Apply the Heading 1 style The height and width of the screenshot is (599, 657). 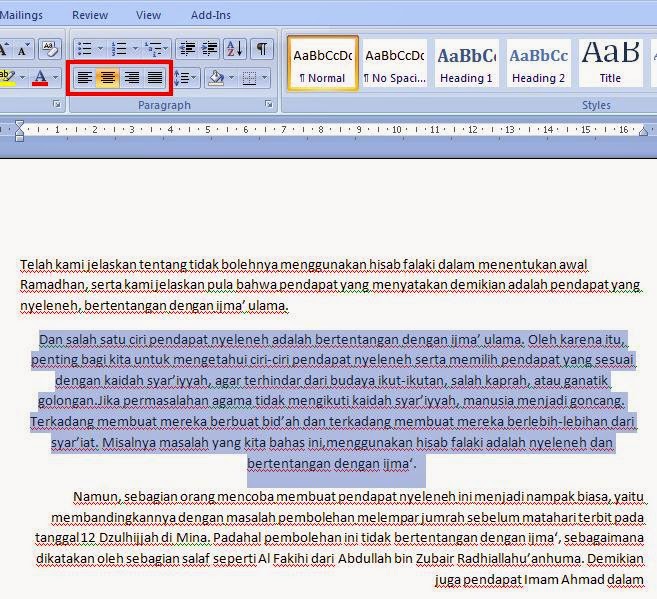click(x=466, y=63)
